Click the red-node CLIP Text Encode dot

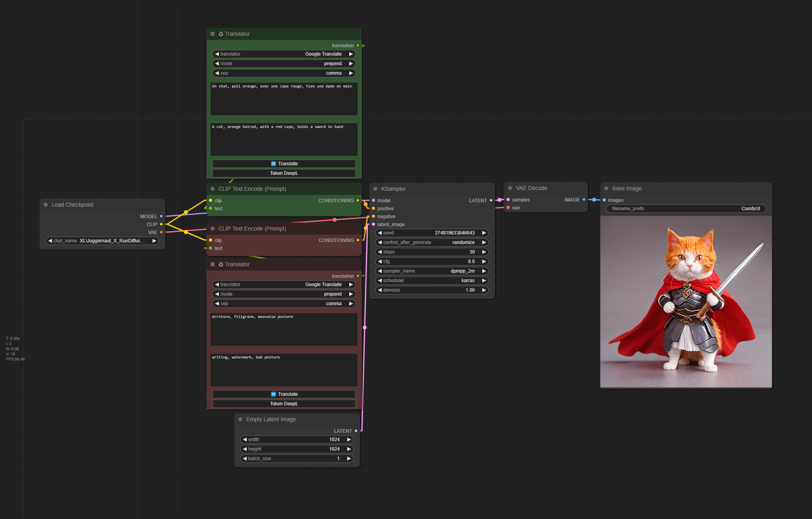[213, 229]
